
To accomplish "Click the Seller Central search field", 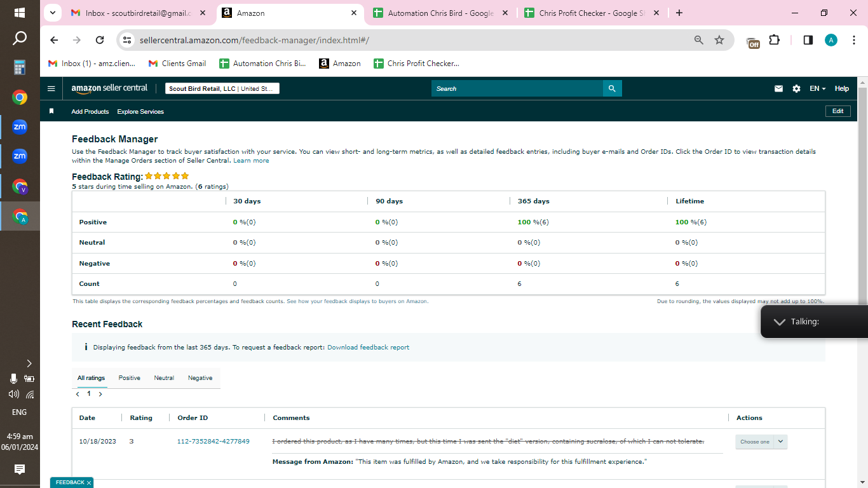I will point(517,89).
